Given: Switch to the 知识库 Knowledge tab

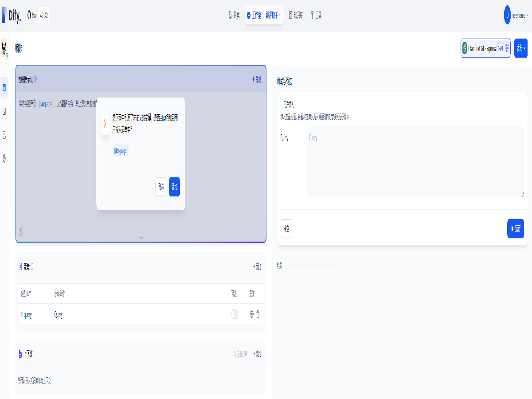Looking at the screenshot, I should [x=296, y=15].
